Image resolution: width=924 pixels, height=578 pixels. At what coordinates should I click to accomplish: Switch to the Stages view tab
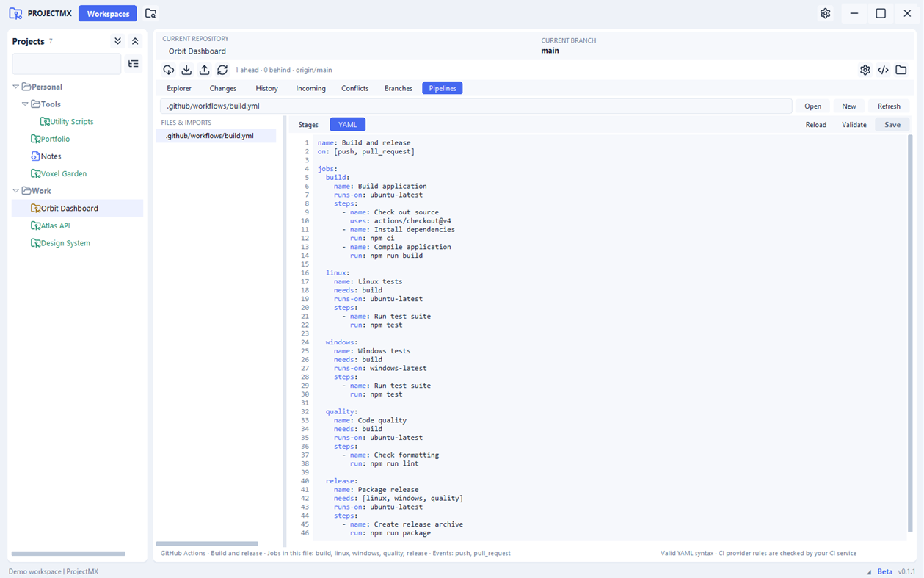coord(308,125)
